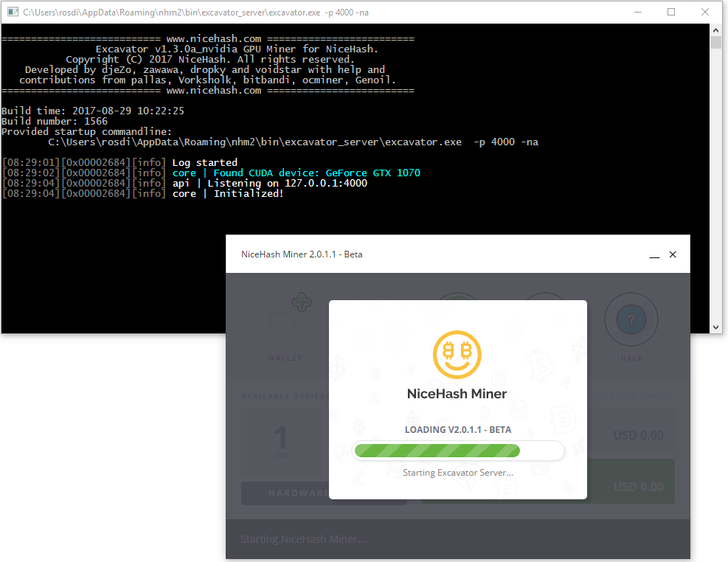Click the console scrollbar up arrow
Screen dimensions: 728x562
[715, 30]
